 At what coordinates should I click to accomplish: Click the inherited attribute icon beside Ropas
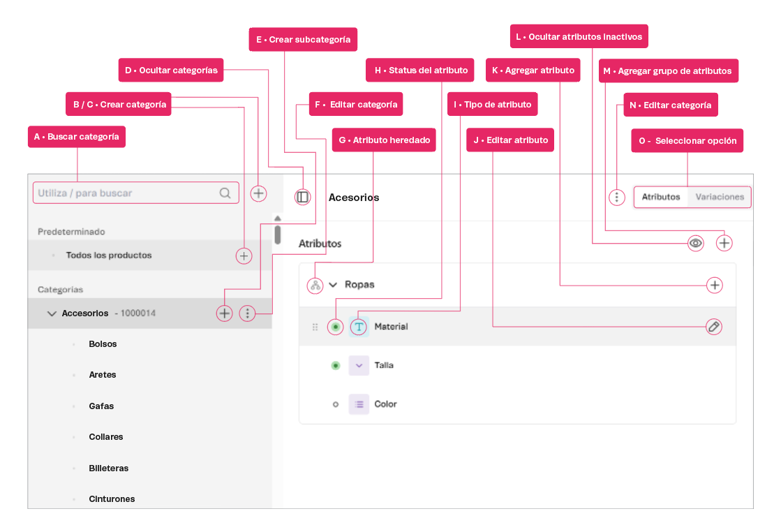pos(314,285)
